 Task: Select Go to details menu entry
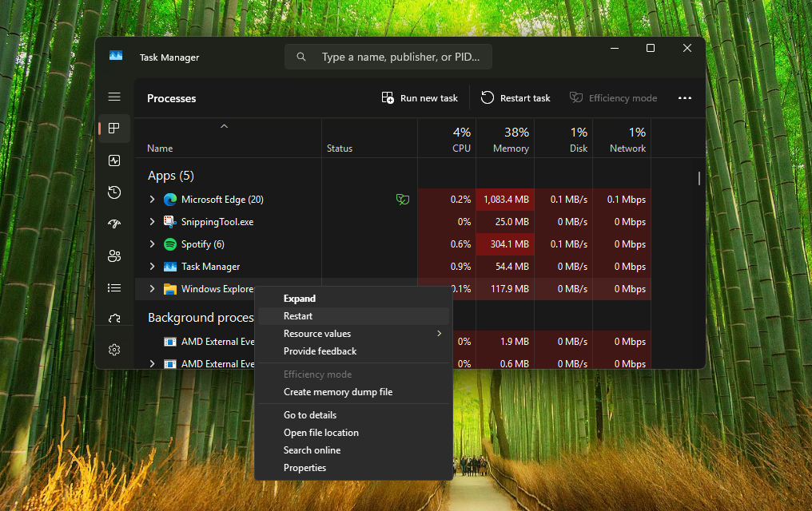[x=310, y=415]
